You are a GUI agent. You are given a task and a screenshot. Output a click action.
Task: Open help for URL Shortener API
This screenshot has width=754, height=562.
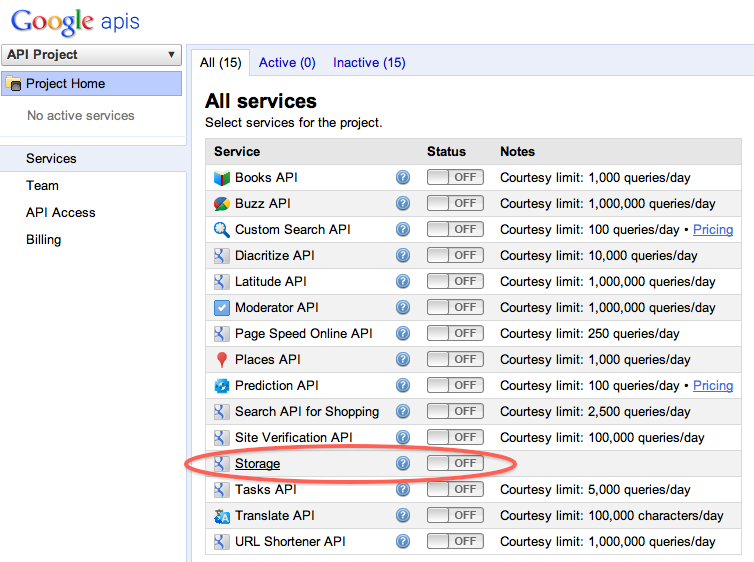click(x=403, y=541)
